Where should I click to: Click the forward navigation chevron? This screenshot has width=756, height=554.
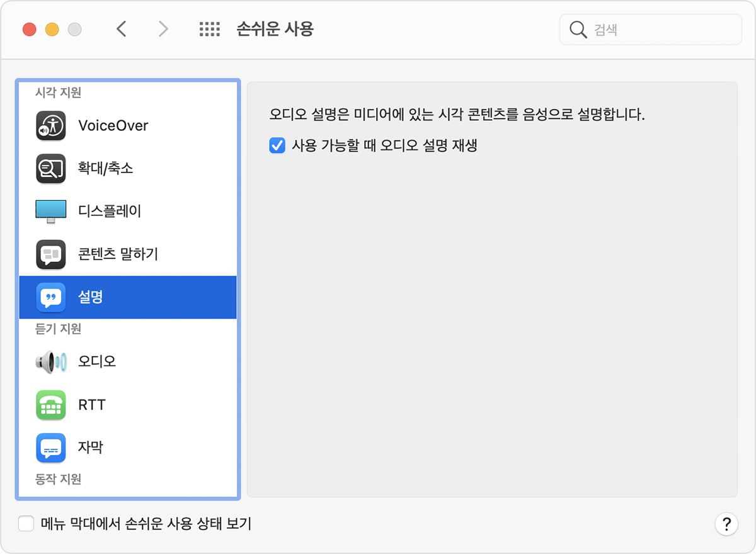point(163,29)
